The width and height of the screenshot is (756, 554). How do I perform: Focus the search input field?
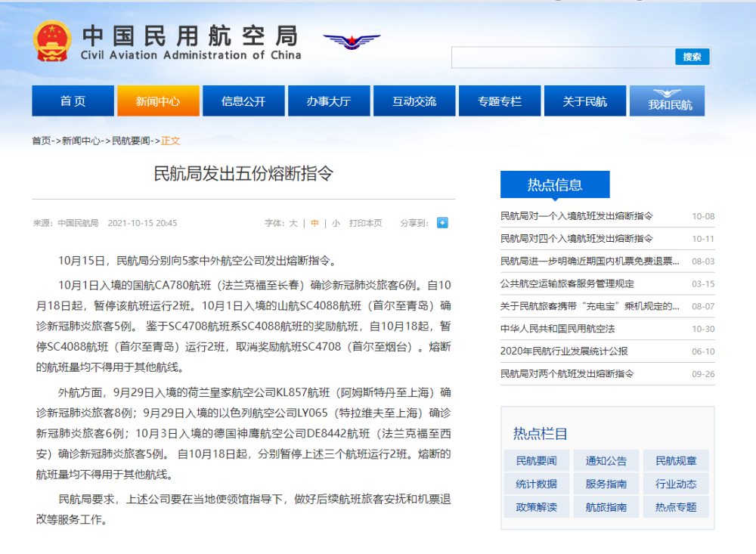[x=562, y=57]
